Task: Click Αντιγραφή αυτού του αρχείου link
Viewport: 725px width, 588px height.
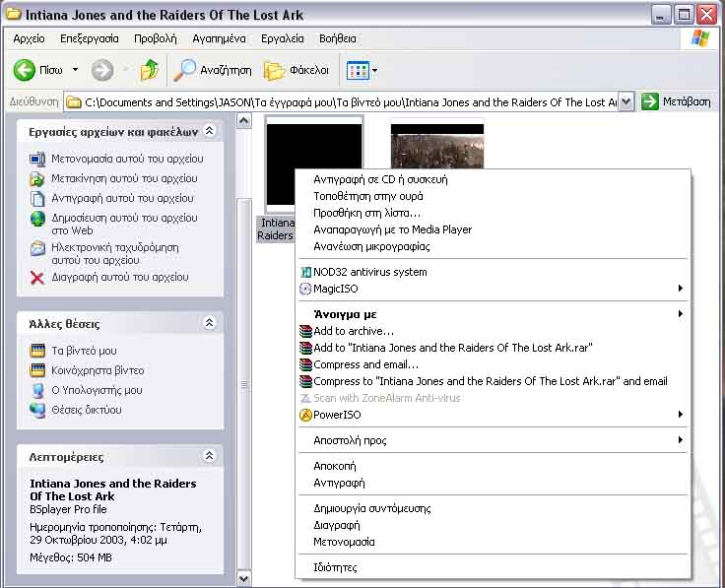Action: pyautogui.click(x=122, y=198)
